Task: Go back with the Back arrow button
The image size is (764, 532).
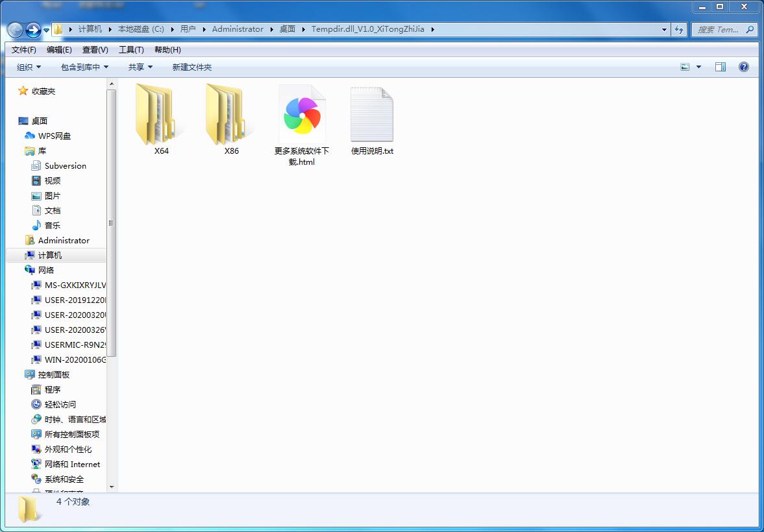Action: point(16,30)
